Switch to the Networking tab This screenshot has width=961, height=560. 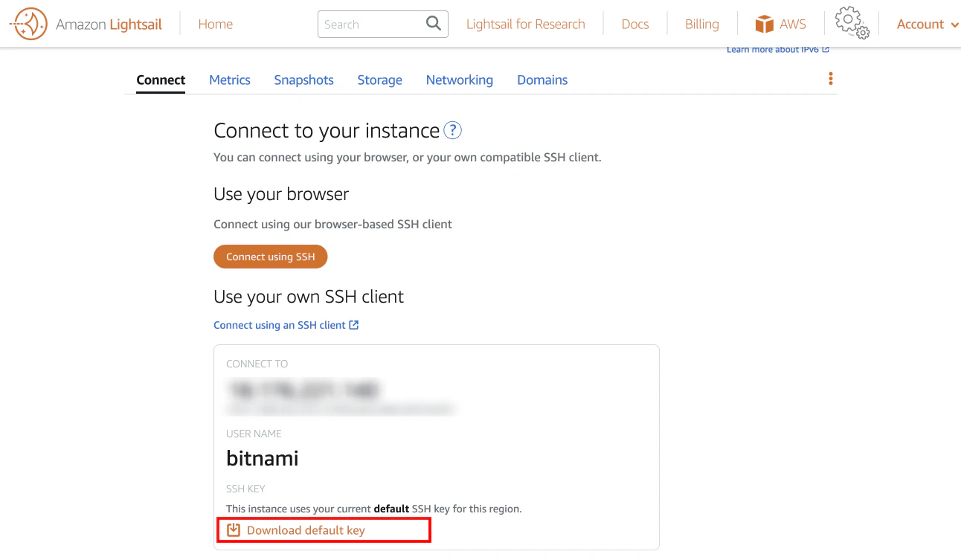pyautogui.click(x=460, y=80)
